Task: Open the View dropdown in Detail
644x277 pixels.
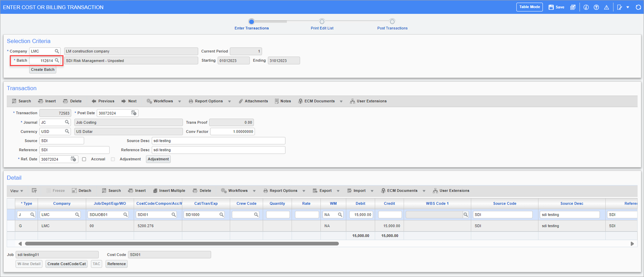Action: [17, 191]
